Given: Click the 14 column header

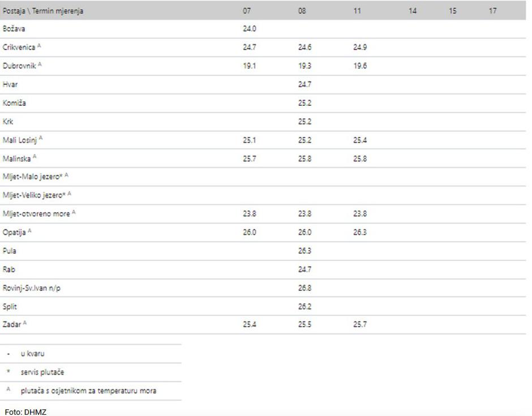Looking at the screenshot, I should pos(413,11).
